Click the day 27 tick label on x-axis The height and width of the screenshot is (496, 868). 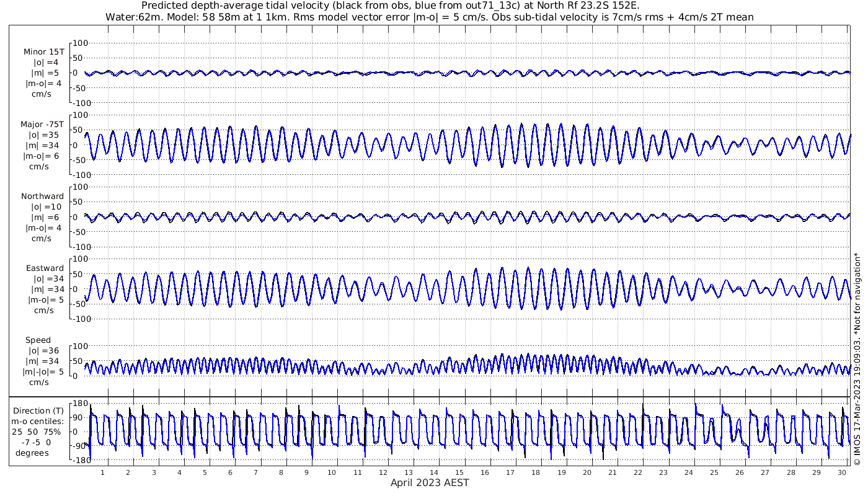click(765, 472)
